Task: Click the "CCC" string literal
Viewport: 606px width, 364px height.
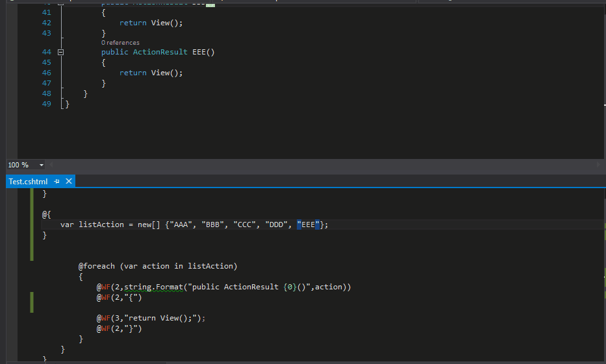Action: tap(244, 224)
